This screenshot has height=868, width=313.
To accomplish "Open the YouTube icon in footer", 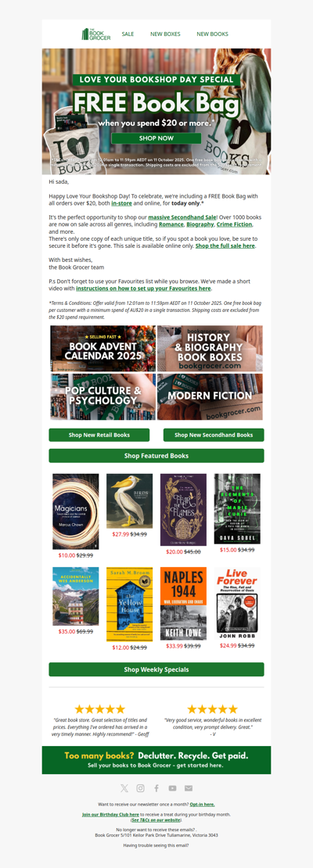I will pos(172,788).
